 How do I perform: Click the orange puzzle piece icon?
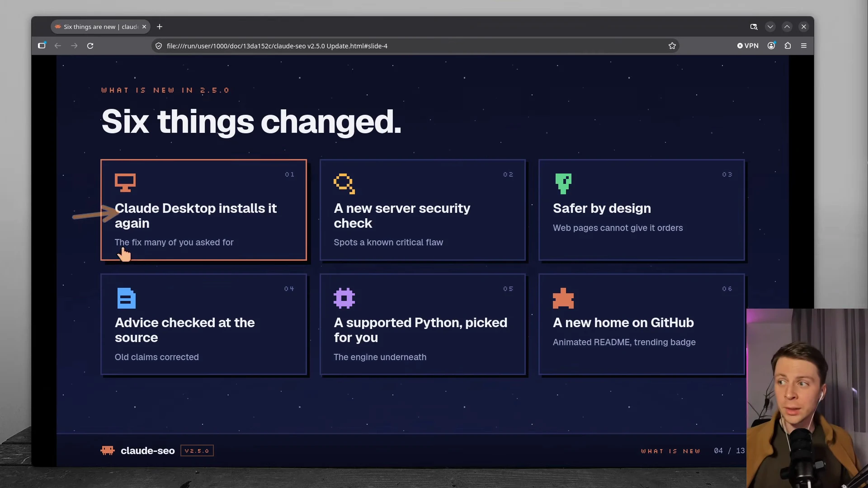point(563,298)
